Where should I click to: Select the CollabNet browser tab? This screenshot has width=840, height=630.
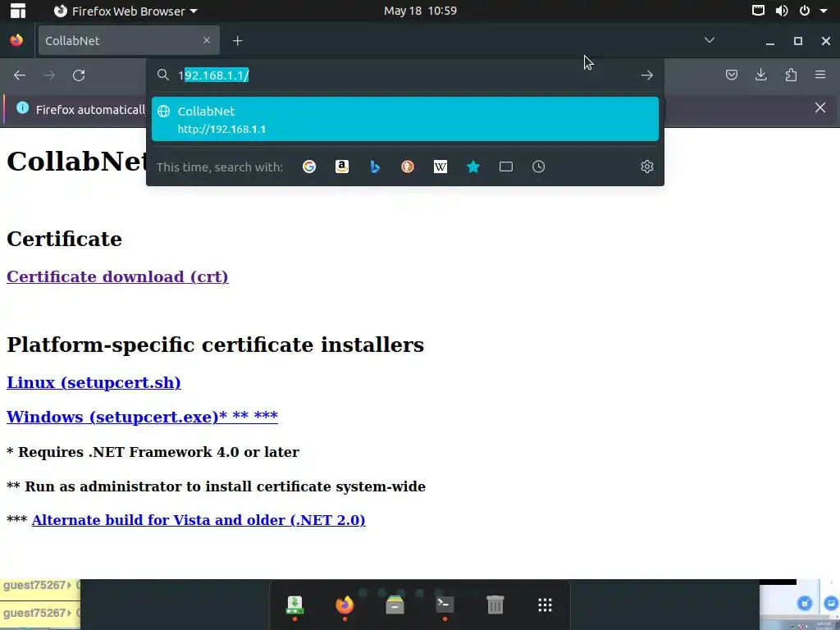tap(129, 40)
